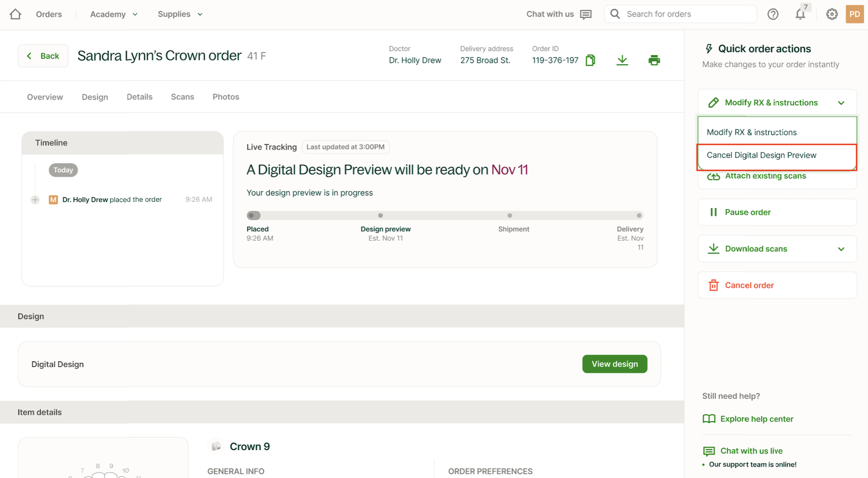The image size is (868, 478).
Task: Click the View design button
Action: [614, 364]
